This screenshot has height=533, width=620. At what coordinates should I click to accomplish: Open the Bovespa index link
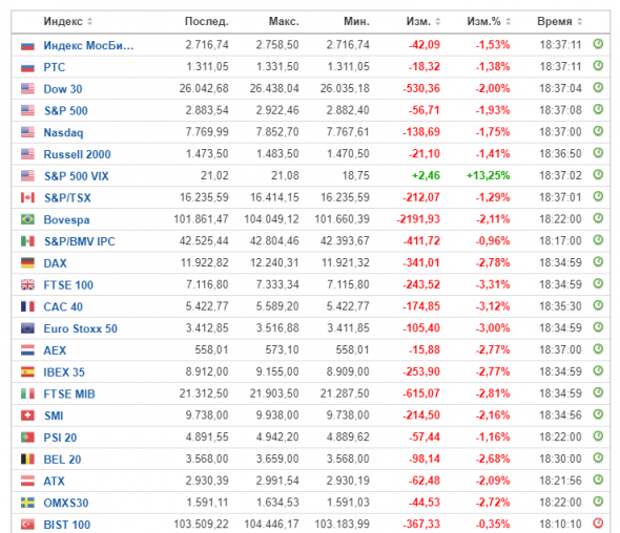click(x=66, y=220)
